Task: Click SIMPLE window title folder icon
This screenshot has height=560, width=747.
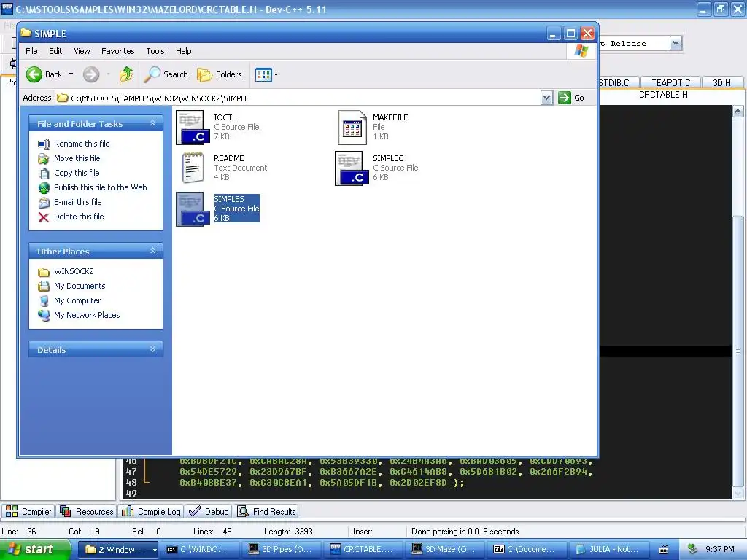Action: click(x=26, y=34)
